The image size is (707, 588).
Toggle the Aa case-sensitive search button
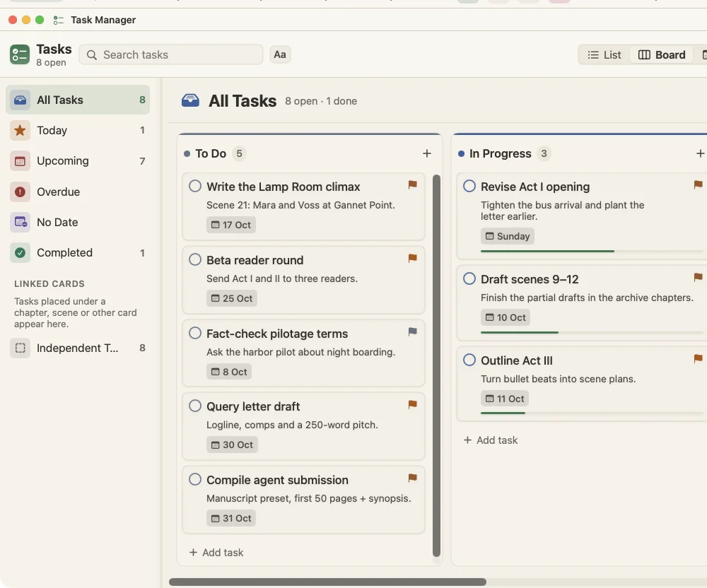click(280, 54)
